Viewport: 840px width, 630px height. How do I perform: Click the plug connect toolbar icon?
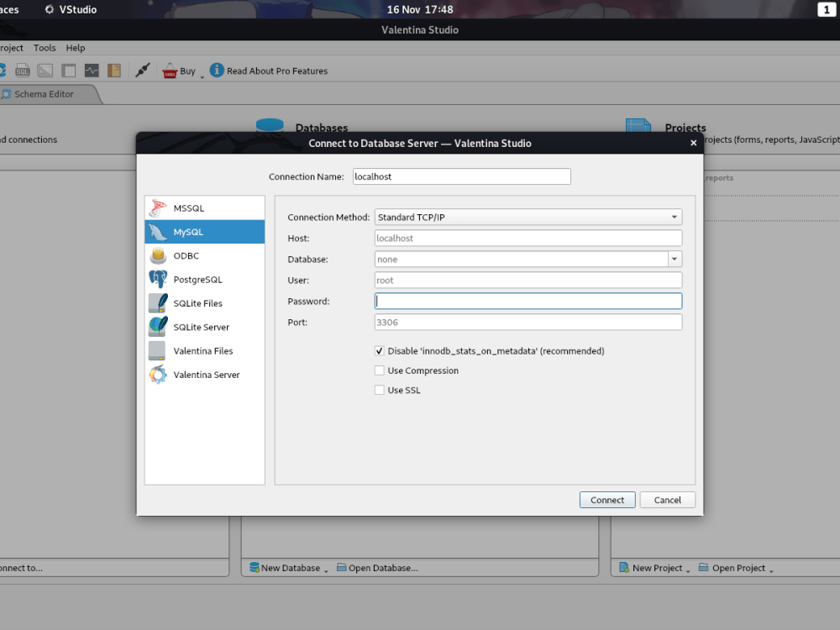[143, 71]
